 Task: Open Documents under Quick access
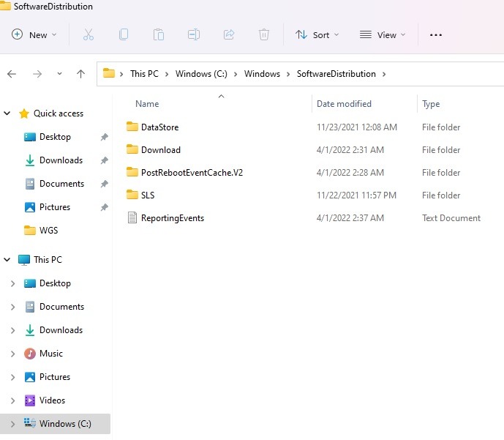(x=61, y=184)
